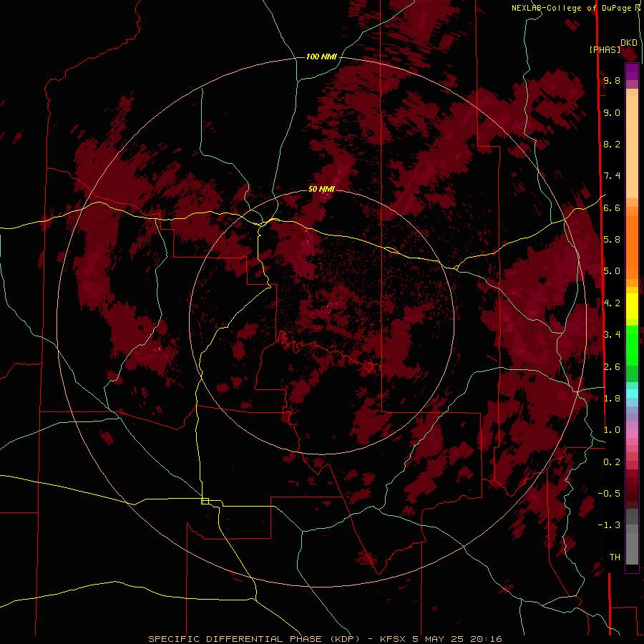Click the 1.0 legend value
Screen dimensions: 644x644
coord(612,430)
